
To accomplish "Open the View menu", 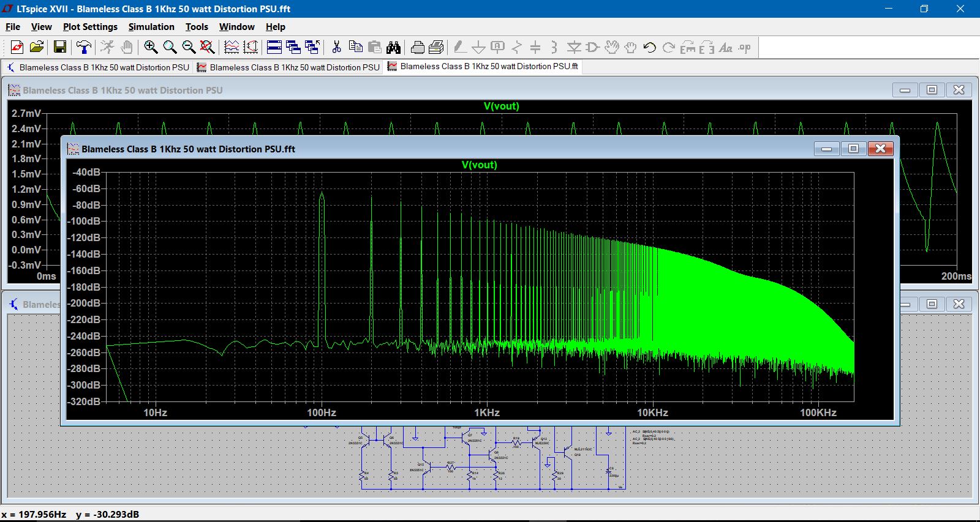I will (x=41, y=27).
